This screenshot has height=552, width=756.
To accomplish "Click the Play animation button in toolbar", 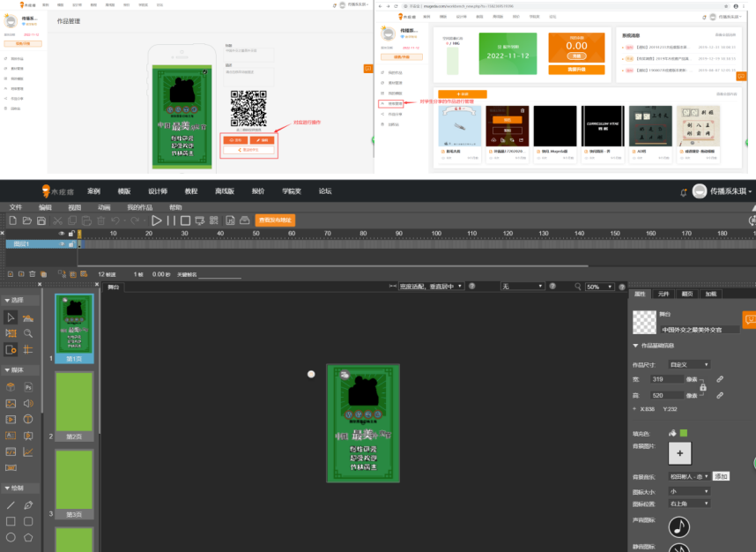I will pyautogui.click(x=157, y=220).
